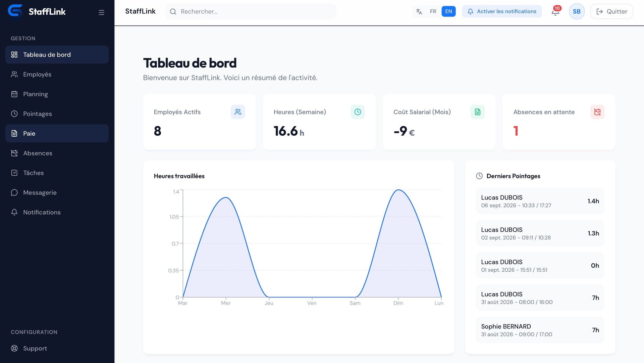Open Messagerie in the sidebar
Viewport: 644px width, 363px height.
pyautogui.click(x=57, y=192)
